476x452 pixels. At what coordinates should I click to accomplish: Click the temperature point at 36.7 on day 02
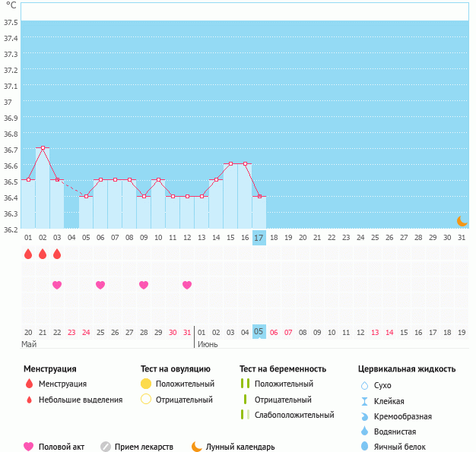pyautogui.click(x=43, y=147)
